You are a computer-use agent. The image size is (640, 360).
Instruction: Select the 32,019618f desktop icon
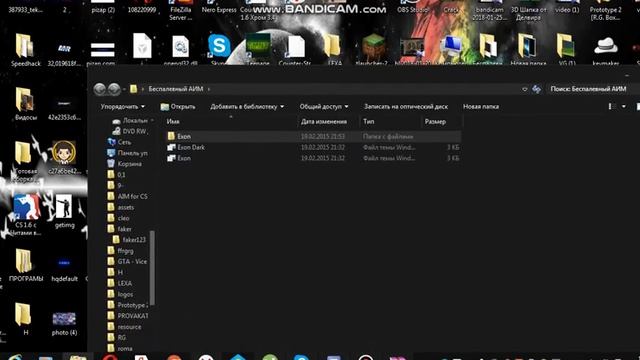(64, 53)
